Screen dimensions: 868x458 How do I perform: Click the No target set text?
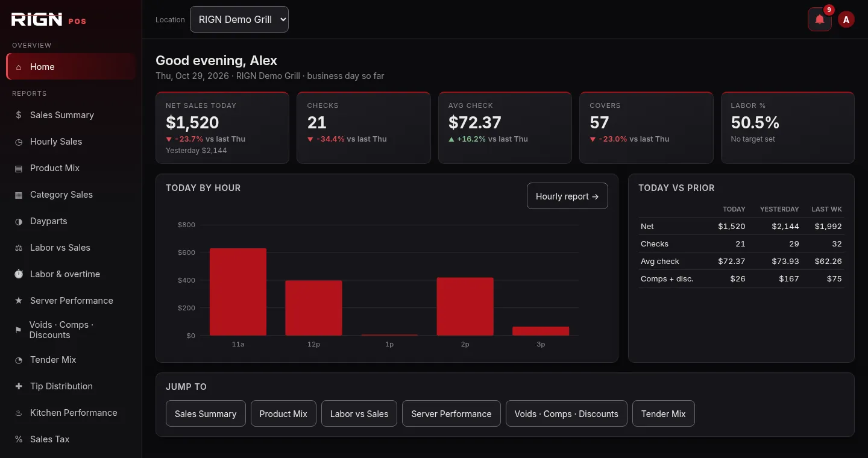(753, 139)
